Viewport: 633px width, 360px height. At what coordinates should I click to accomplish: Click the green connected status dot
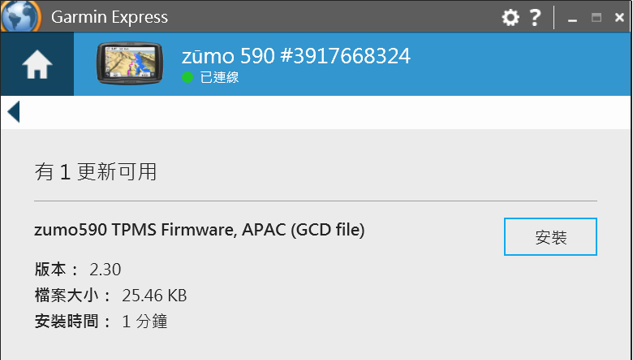click(x=187, y=77)
